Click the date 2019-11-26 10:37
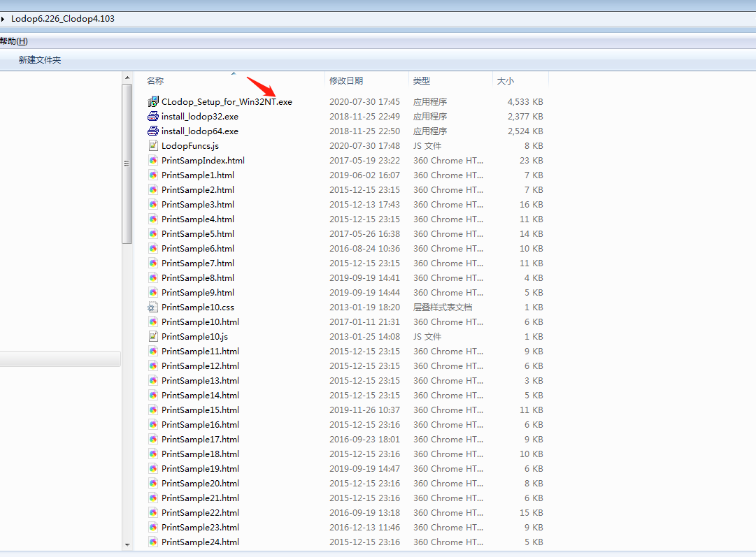Image resolution: width=756 pixels, height=557 pixels. 364,410
